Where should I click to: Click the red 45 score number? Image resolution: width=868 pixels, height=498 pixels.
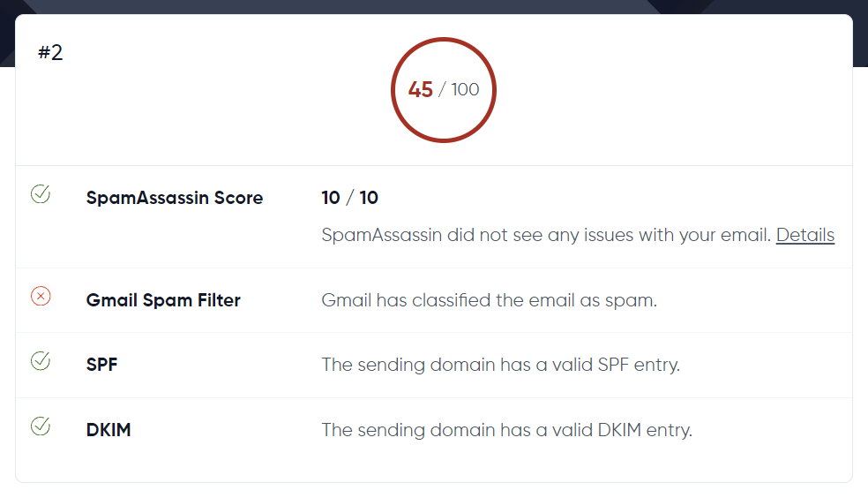click(421, 90)
